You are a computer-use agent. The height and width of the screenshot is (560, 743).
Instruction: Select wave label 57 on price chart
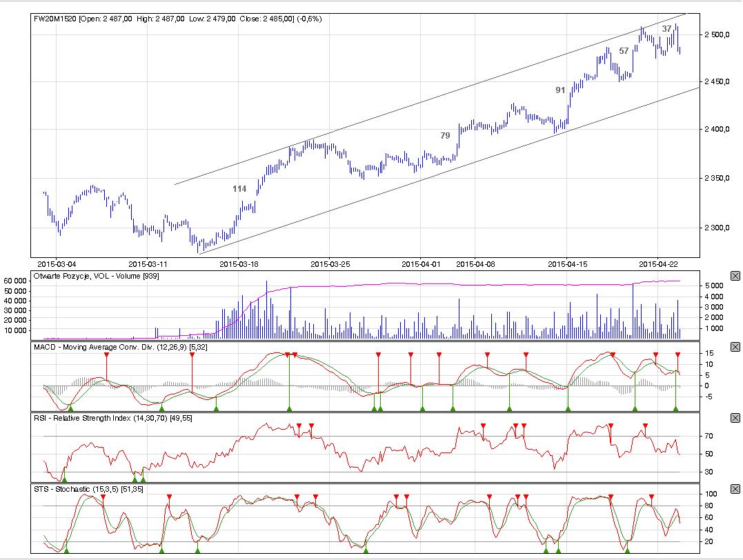point(624,51)
